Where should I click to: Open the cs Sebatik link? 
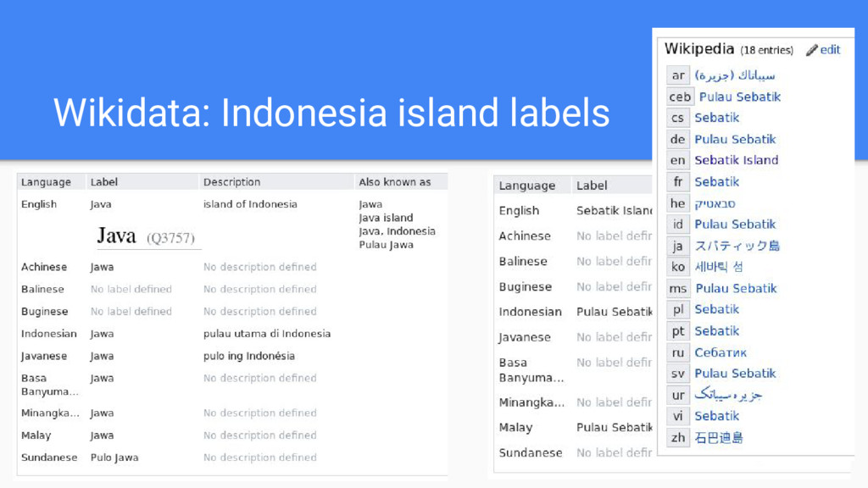[717, 118]
